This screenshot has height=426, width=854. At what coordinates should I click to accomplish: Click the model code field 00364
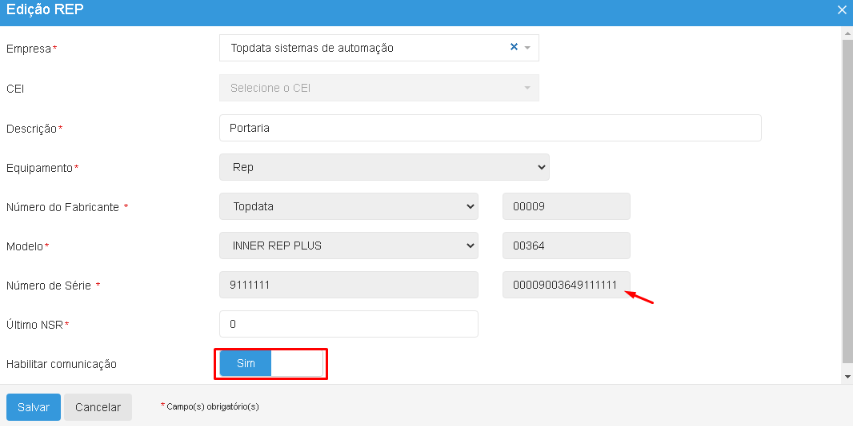565,245
